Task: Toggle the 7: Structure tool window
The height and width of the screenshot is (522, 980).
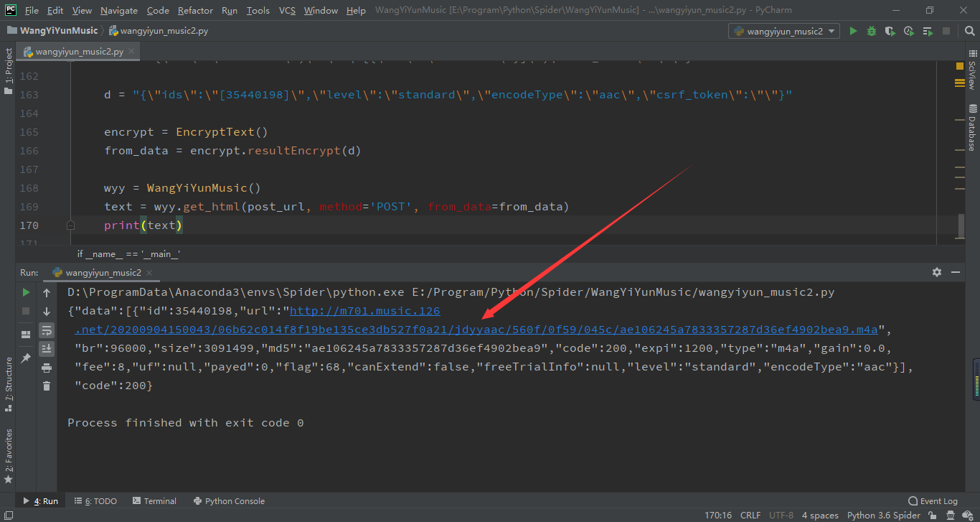Action: point(9,384)
